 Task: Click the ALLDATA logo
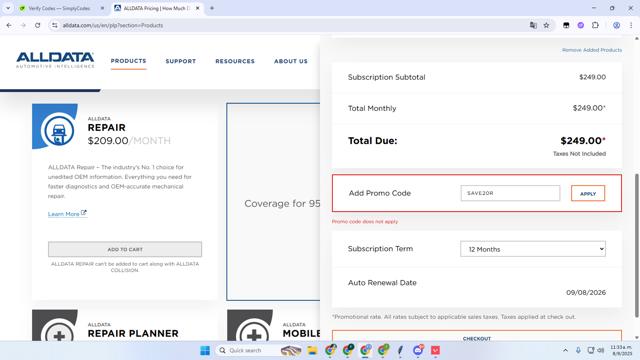[55, 60]
